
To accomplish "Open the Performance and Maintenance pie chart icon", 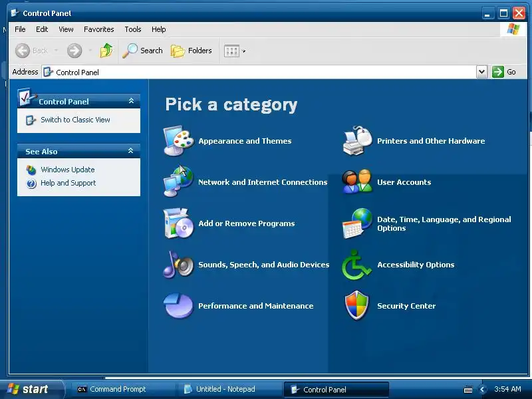I will [178, 306].
